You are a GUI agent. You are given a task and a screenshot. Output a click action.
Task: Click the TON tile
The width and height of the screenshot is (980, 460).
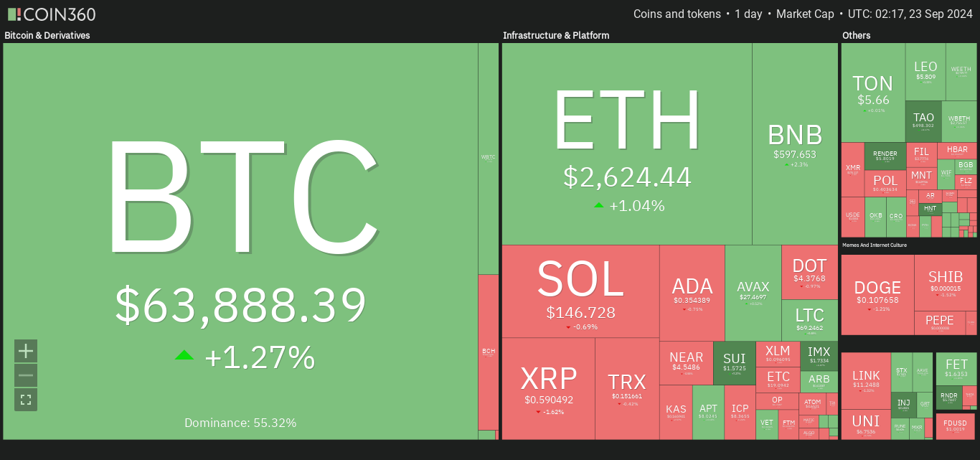[x=872, y=92]
